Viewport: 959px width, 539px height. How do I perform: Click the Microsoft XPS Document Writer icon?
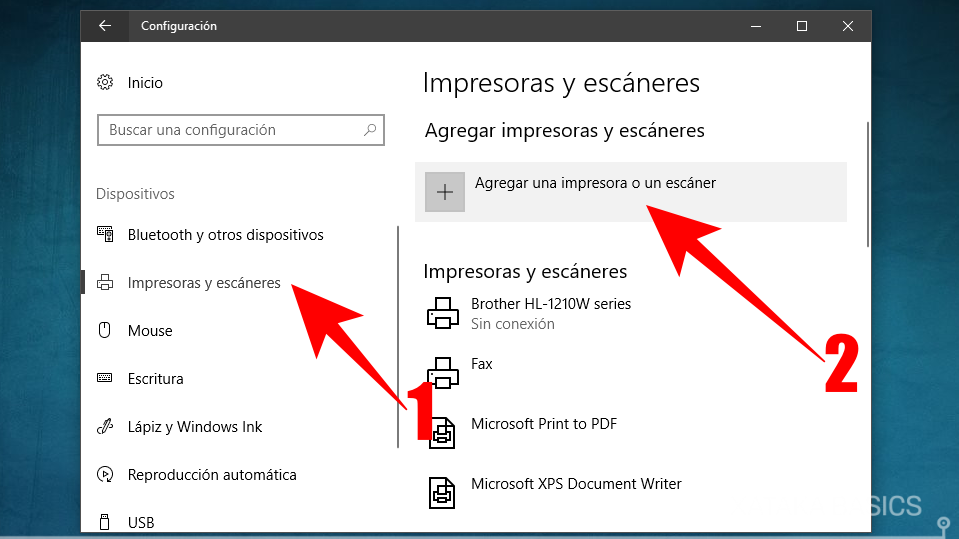pos(443,492)
